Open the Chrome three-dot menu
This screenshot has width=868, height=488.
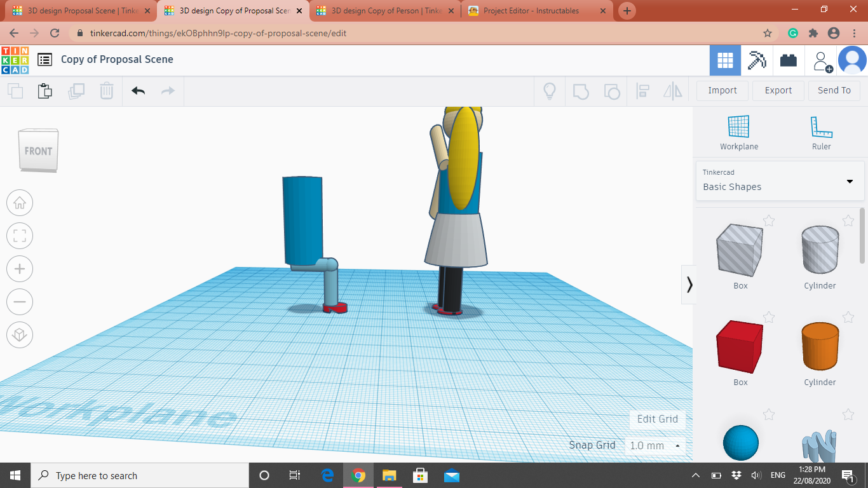point(854,33)
